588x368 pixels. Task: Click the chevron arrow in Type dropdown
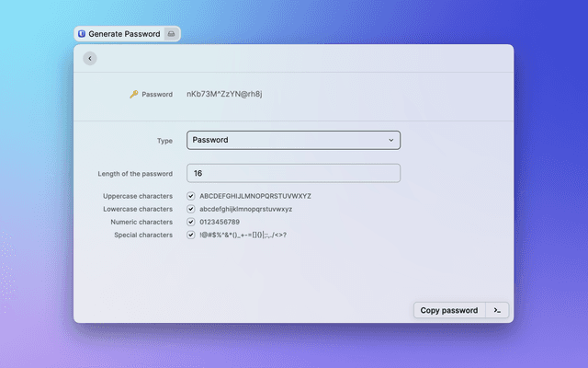pos(390,140)
